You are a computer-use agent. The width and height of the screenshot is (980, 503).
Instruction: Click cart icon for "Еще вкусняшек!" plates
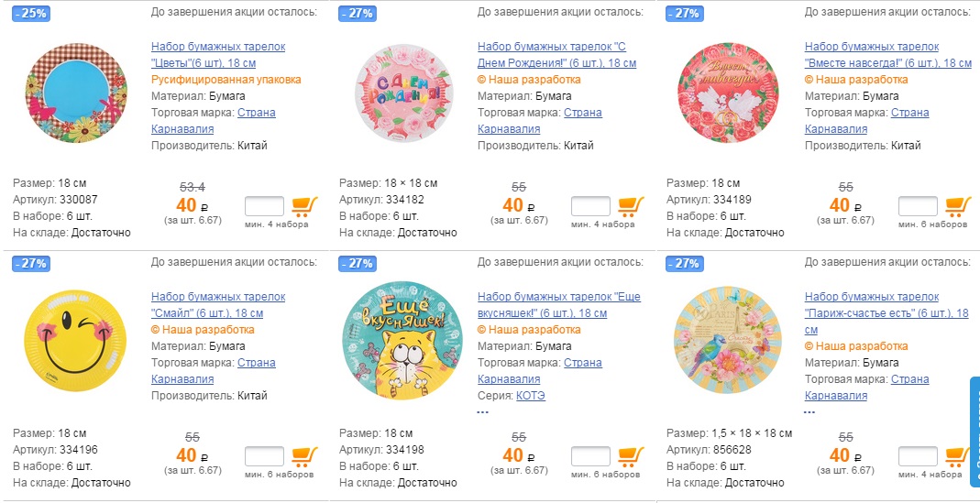[x=631, y=456]
